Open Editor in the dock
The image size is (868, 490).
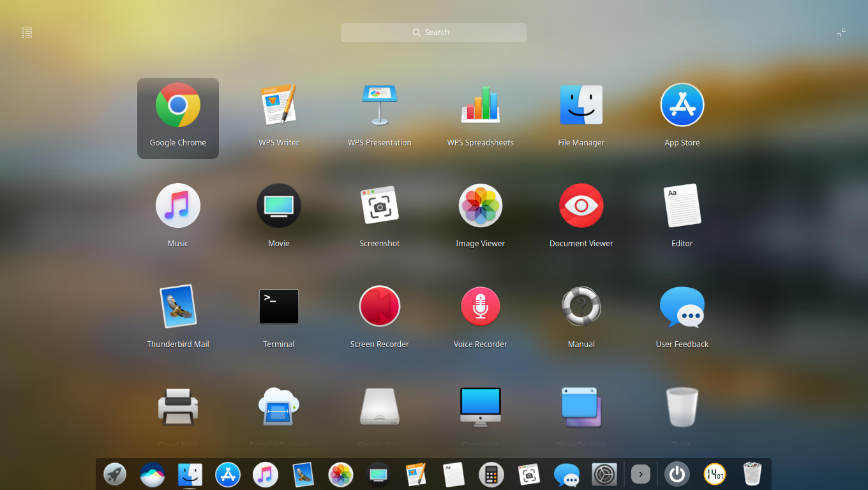click(454, 475)
